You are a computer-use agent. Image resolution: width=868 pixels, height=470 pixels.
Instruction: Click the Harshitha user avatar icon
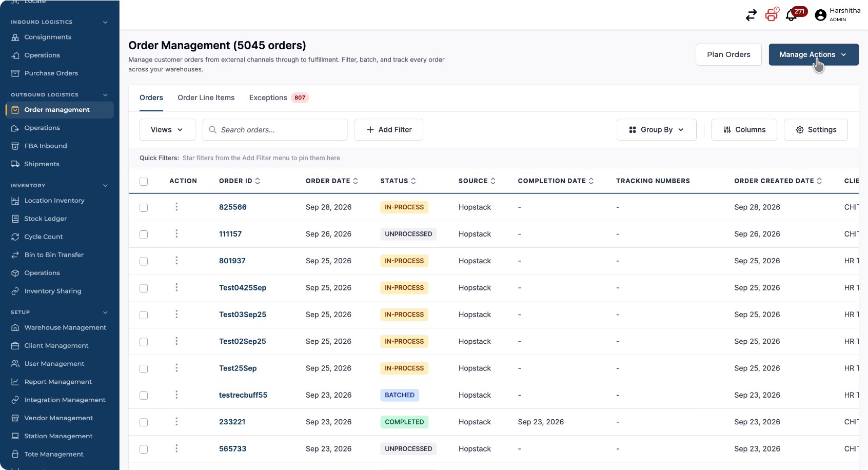pyautogui.click(x=820, y=15)
